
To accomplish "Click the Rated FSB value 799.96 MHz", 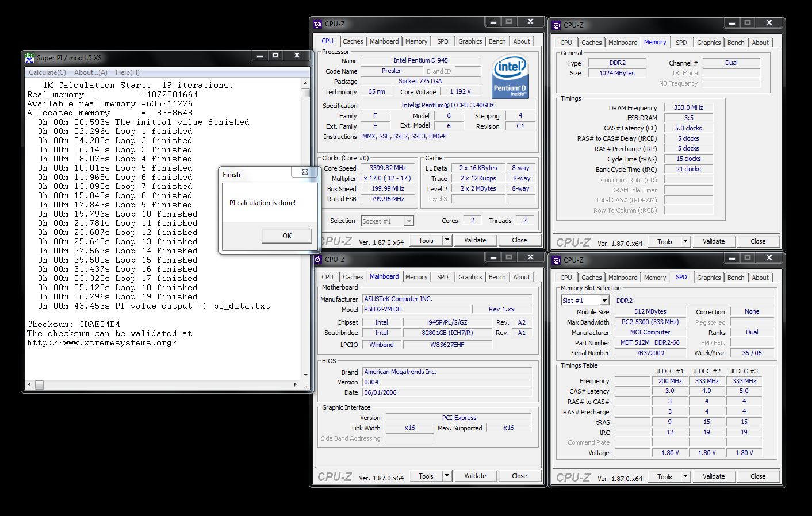I will pos(388,199).
